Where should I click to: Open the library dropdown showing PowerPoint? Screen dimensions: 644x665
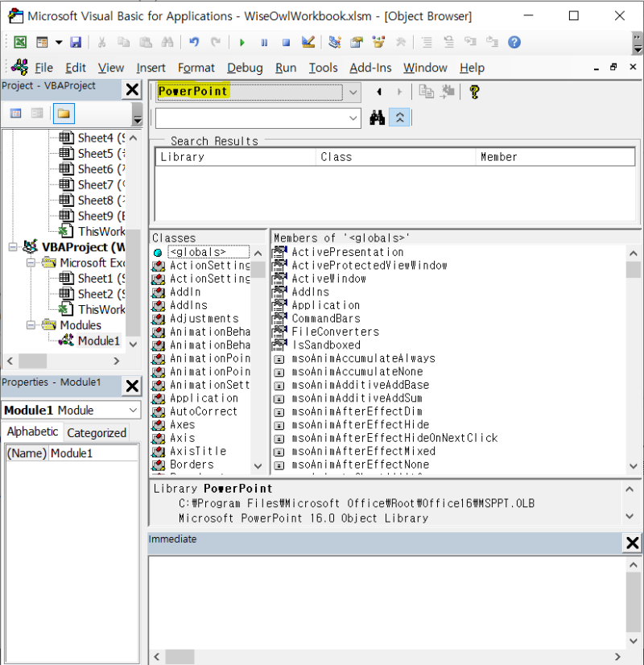[353, 92]
